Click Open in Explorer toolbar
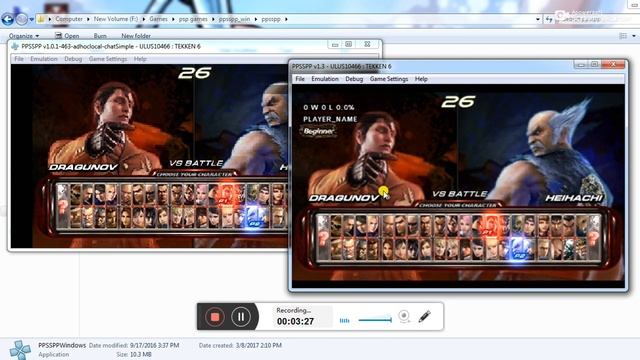 [x=67, y=36]
